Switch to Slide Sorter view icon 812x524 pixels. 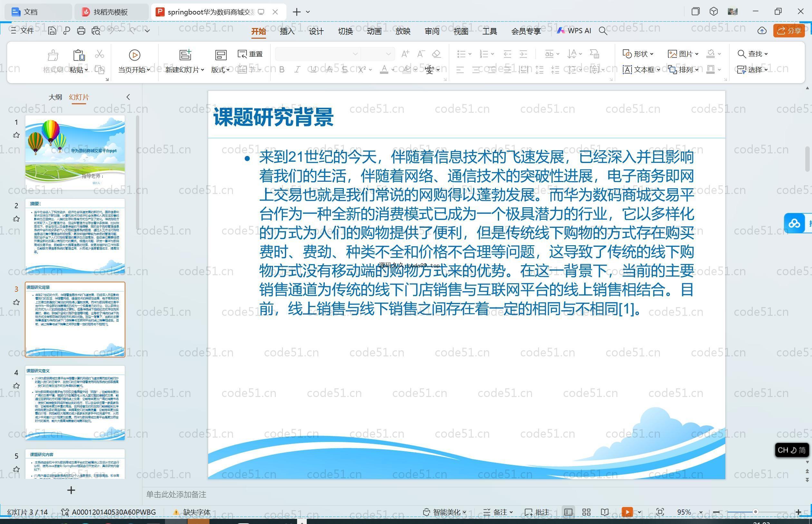tap(586, 512)
